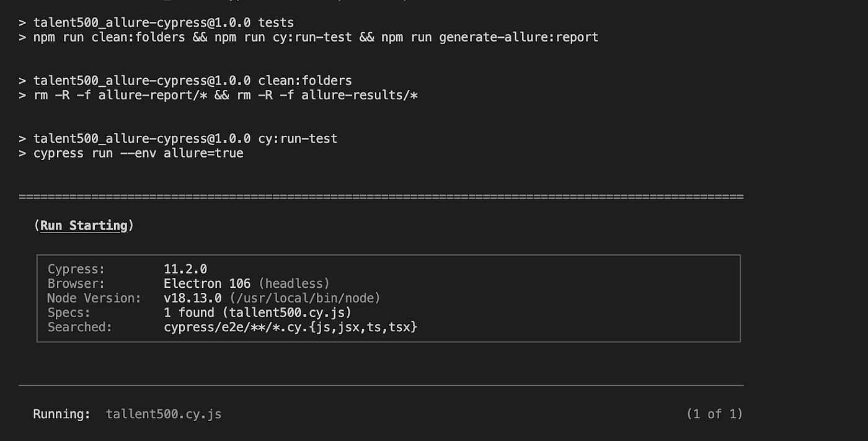
Task: Click the 'Running:' label
Action: tap(62, 414)
